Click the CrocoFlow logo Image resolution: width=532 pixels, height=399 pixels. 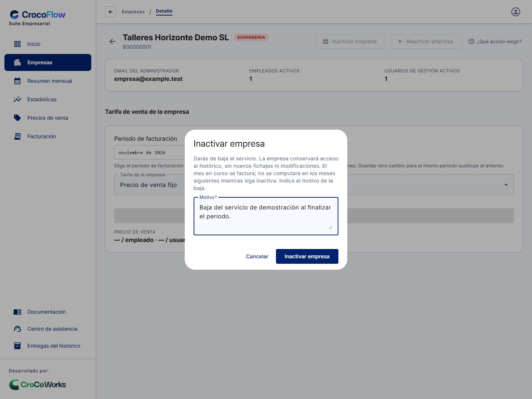pyautogui.click(x=37, y=15)
